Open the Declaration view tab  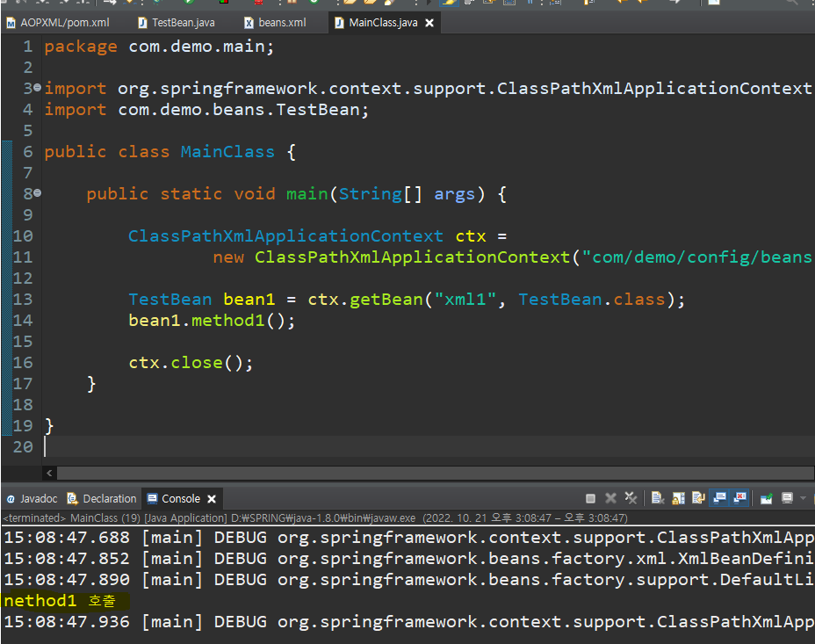click(x=102, y=498)
